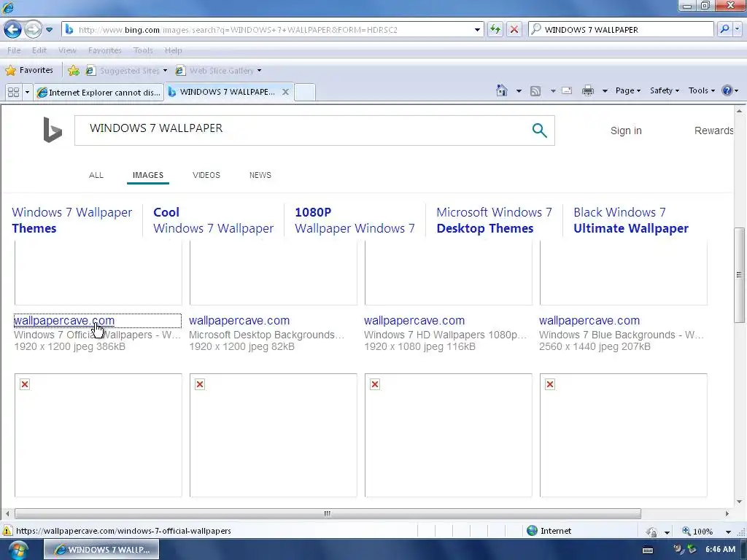
Task: Open the Tools menu in menu bar
Action: tap(143, 50)
